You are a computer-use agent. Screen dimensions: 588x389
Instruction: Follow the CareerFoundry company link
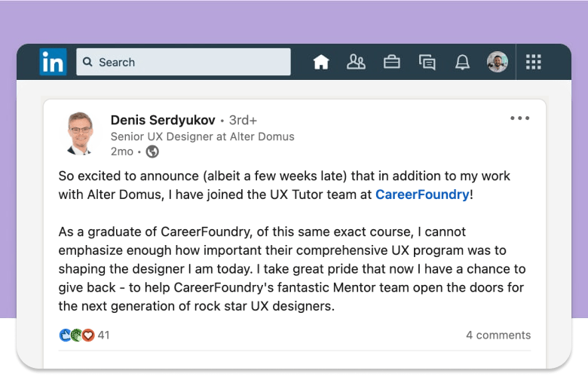click(x=421, y=194)
